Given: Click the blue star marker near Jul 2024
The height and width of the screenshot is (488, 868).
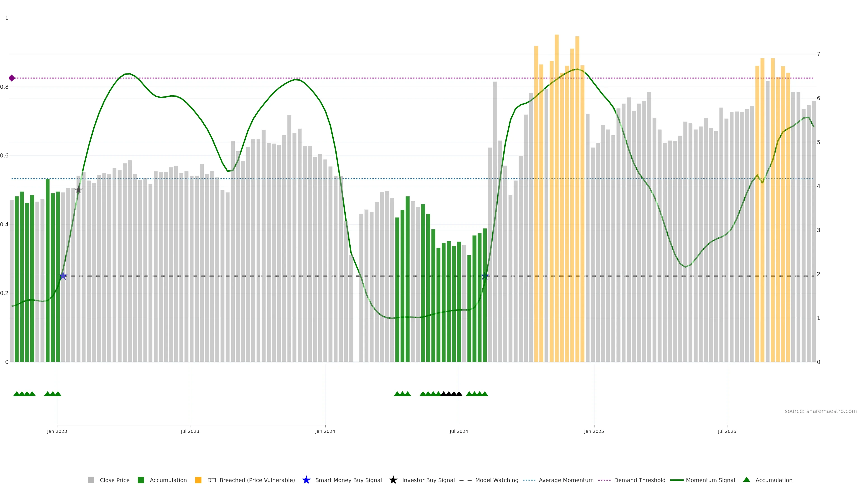Looking at the screenshot, I should click(485, 276).
